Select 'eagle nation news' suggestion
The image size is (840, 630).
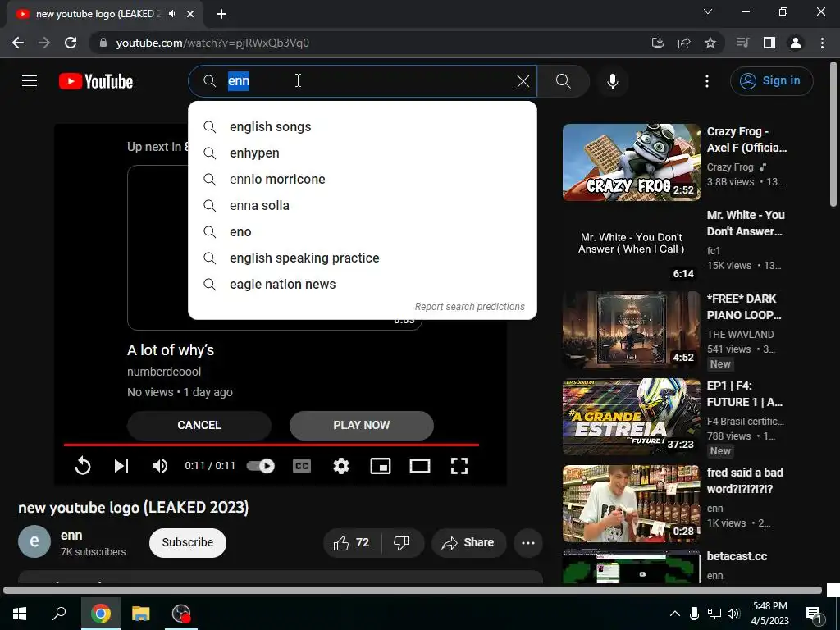pyautogui.click(x=362, y=285)
